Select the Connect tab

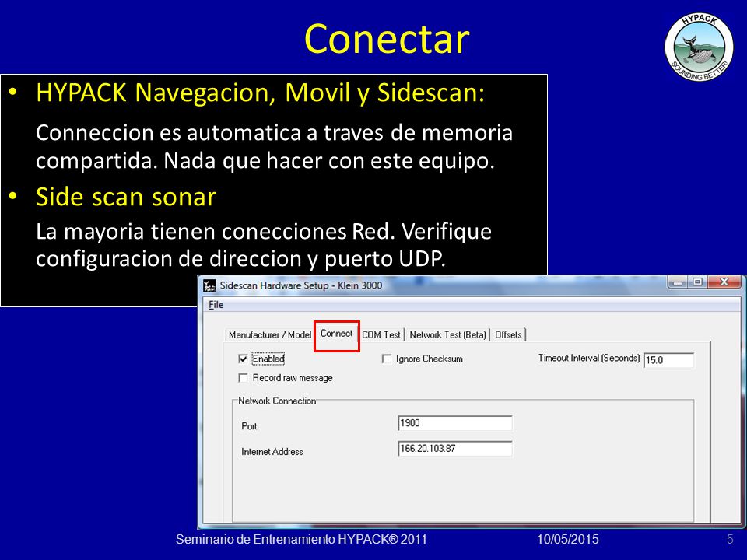336,334
